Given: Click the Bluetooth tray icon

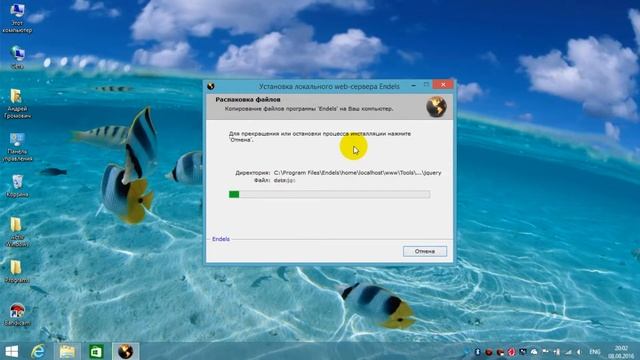Looking at the screenshot, I should (477, 352).
